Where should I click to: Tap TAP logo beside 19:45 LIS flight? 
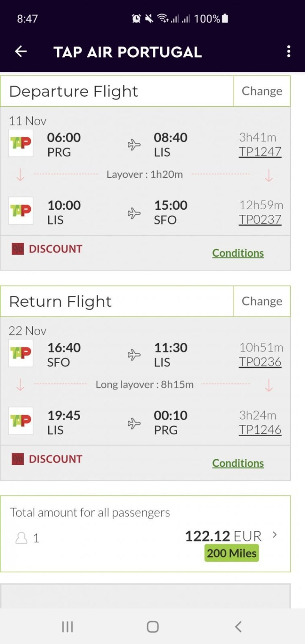pyautogui.click(x=21, y=421)
